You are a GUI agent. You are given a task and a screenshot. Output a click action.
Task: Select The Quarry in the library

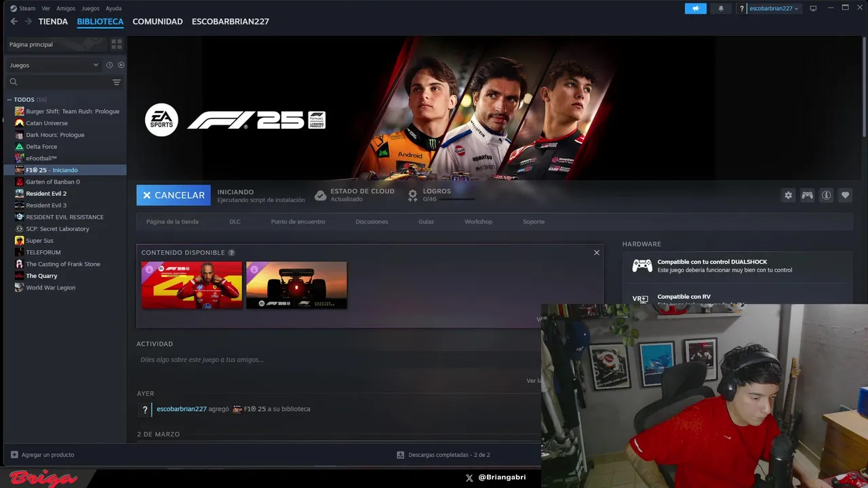[x=64, y=276]
